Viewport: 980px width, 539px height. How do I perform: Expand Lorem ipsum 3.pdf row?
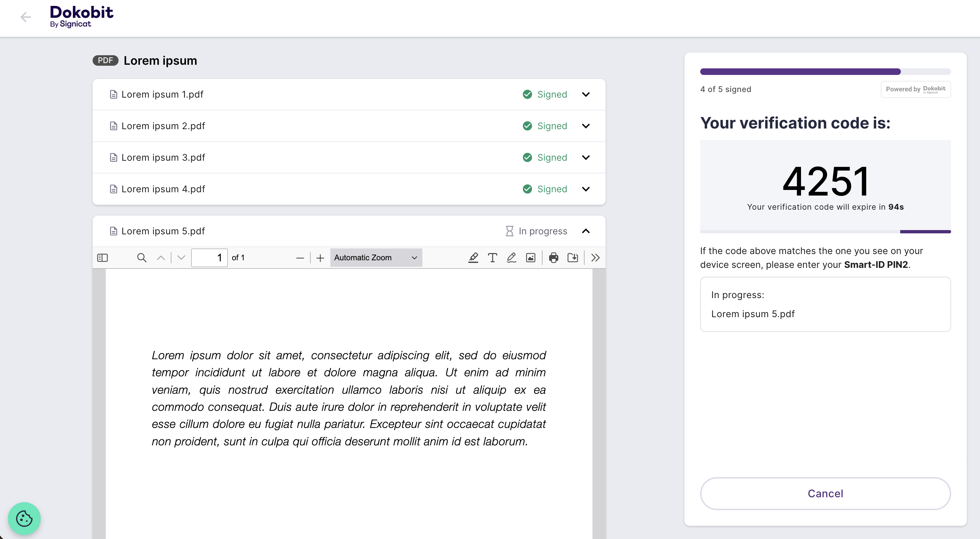pyautogui.click(x=586, y=157)
